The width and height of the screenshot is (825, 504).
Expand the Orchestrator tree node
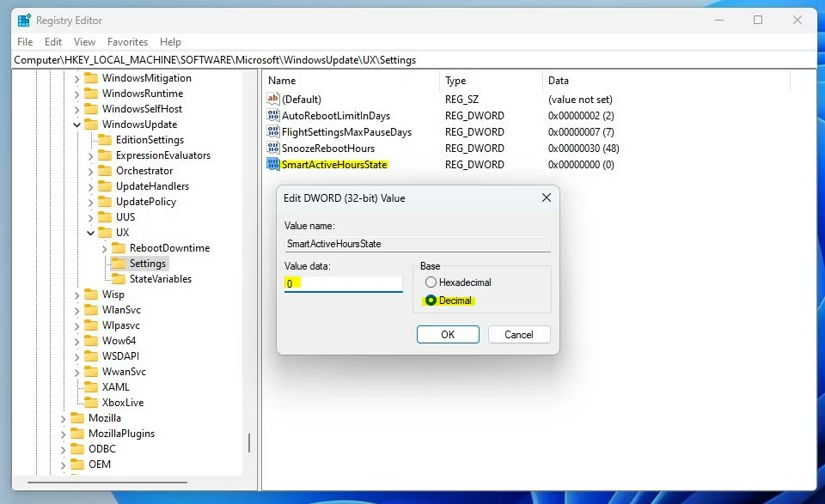coord(90,171)
